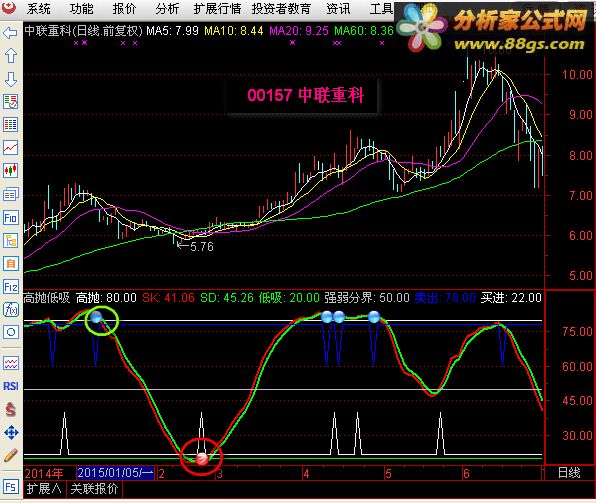Click the circle icon in sidebar
The image size is (596, 503).
11,333
